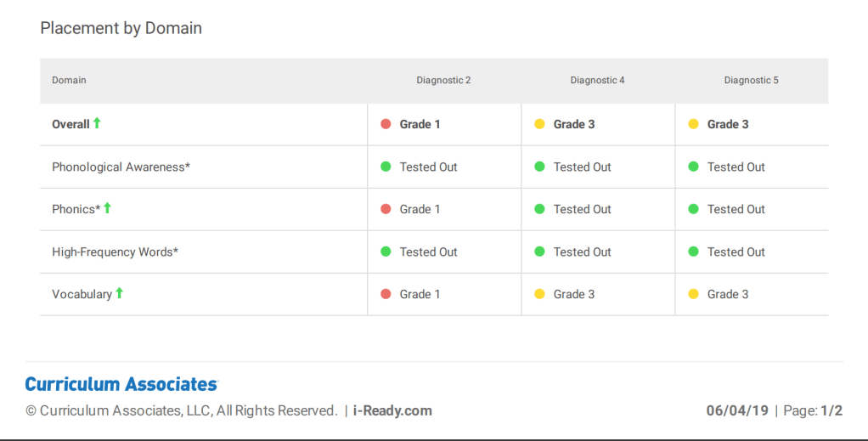The height and width of the screenshot is (441, 868).
Task: Click the green up arrow beside Overall
Action: 97,123
